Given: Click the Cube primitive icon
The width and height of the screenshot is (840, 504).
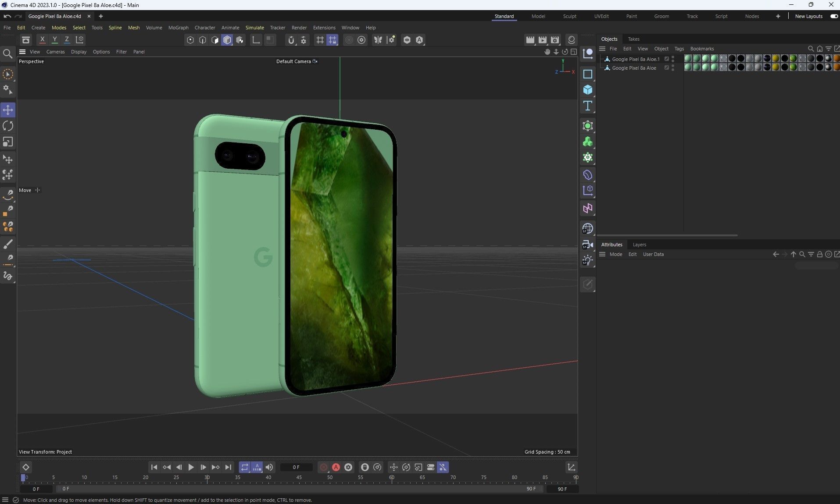Looking at the screenshot, I should click(588, 90).
